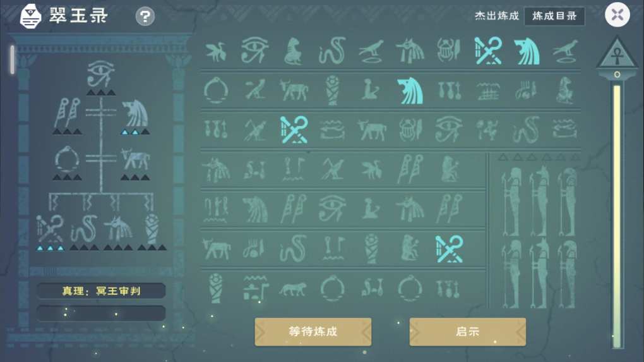The width and height of the screenshot is (644, 362).
Task: Switch to the 杰出炼成 tab
Action: point(496,16)
